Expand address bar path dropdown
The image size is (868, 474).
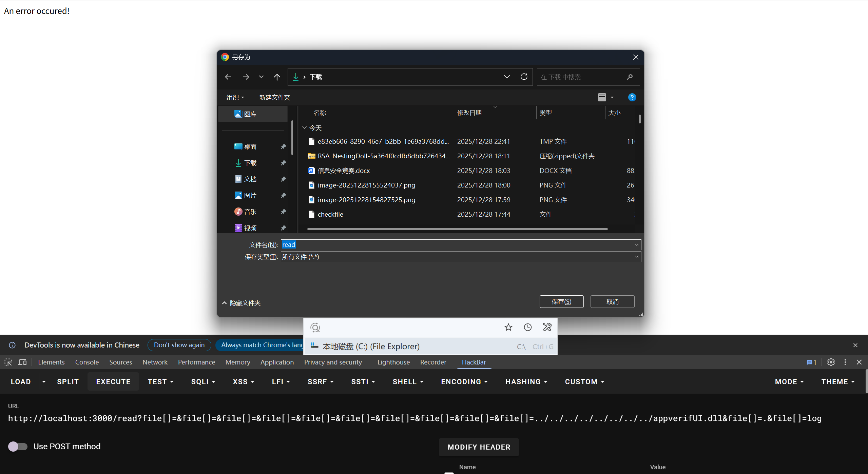click(x=507, y=77)
